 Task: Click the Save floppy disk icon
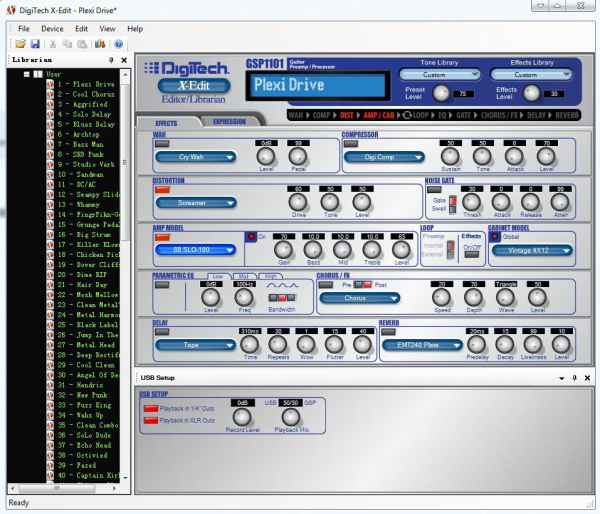(x=35, y=44)
